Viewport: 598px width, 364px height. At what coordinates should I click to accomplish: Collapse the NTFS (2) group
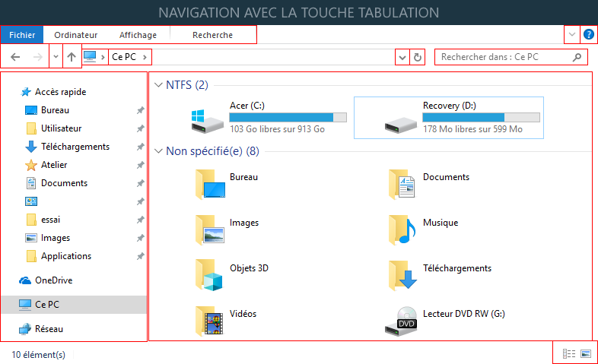coord(158,85)
